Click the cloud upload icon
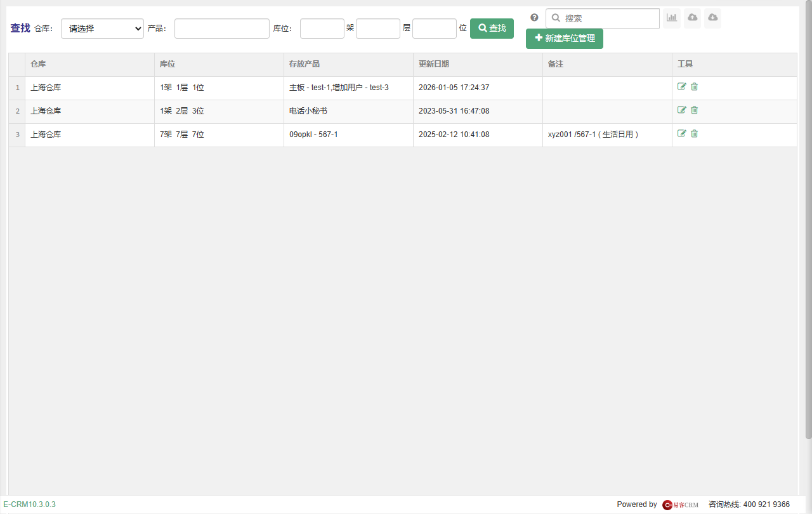The width and height of the screenshot is (812, 514). tap(692, 18)
